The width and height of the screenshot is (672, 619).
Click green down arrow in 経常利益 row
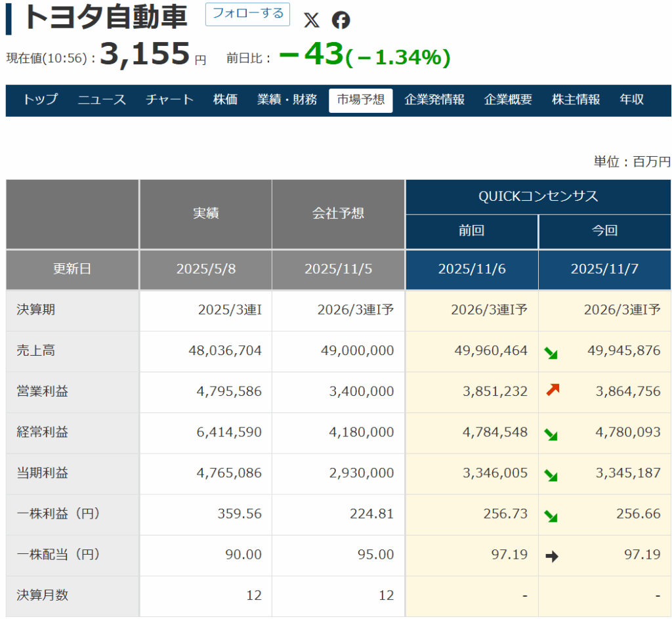pos(551,434)
